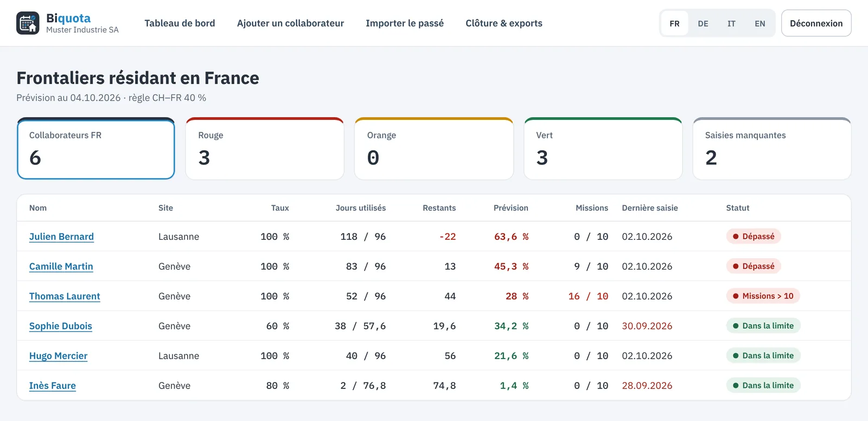Image resolution: width=868 pixels, height=421 pixels.
Task: Open Hugo Mercier's profile link
Action: tap(58, 356)
